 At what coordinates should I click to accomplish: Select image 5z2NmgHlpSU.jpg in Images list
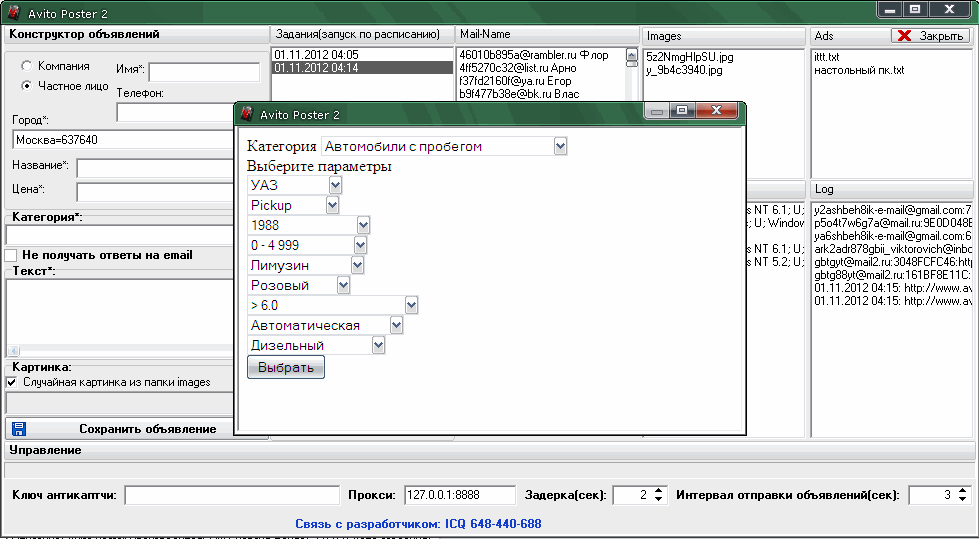tap(690, 57)
